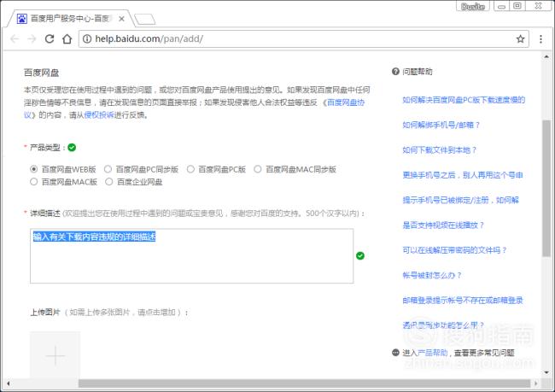This screenshot has height=392, width=555.
Task: Open help link 邮箱登录提示帐号不存在或邮箱登录
Action: (463, 301)
